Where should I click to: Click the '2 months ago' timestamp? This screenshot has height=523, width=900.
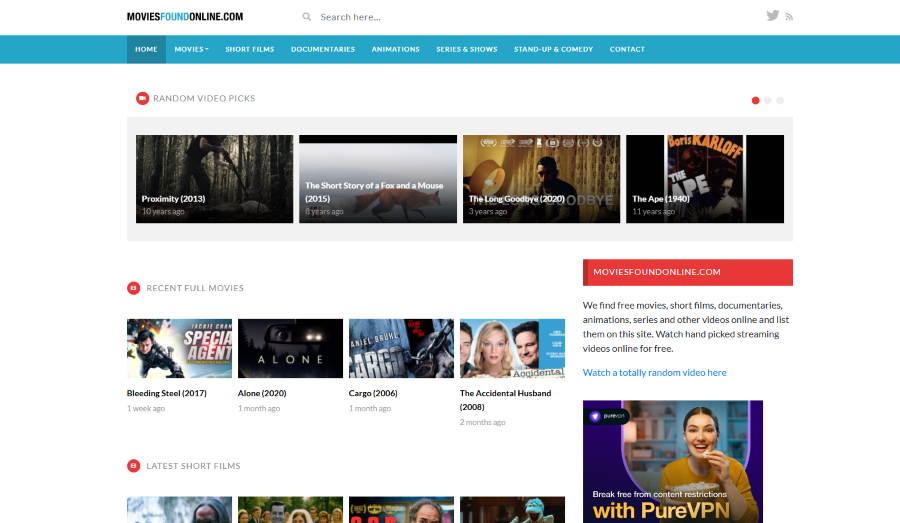[482, 423]
